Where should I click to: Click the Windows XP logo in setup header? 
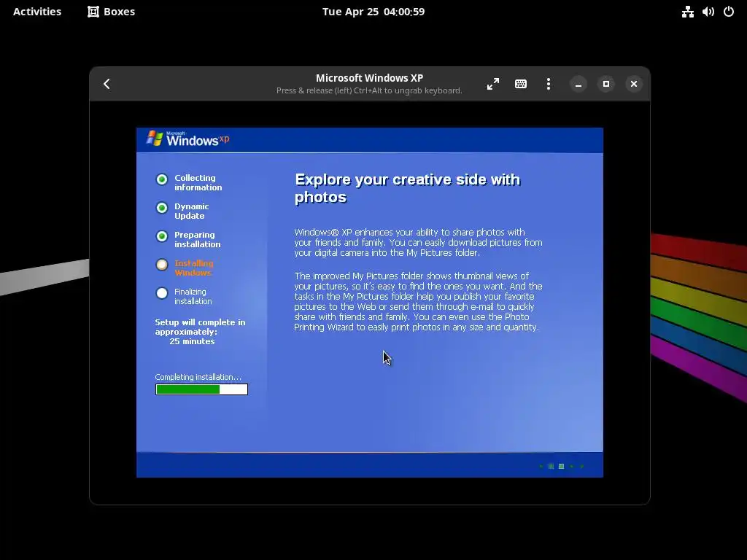click(187, 139)
